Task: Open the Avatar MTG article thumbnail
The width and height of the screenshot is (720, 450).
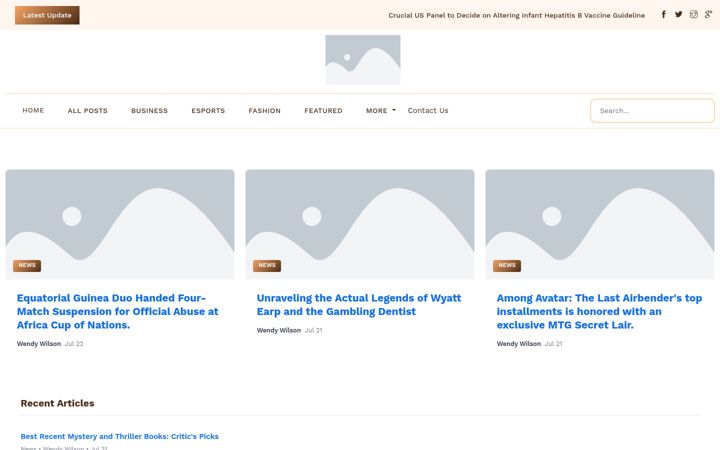Action: pyautogui.click(x=600, y=224)
